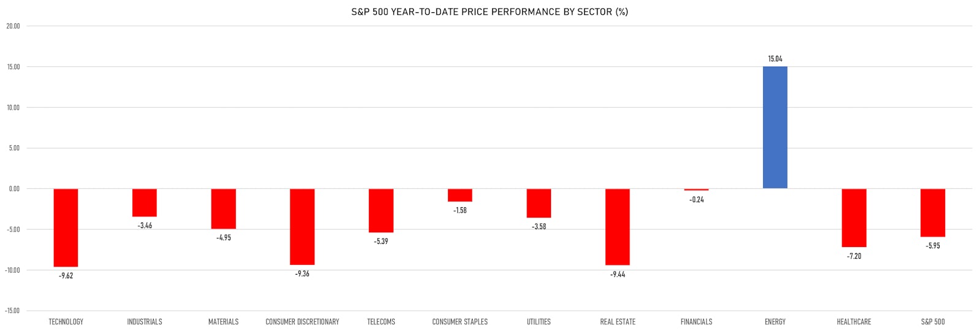This screenshot has width=980, height=331.
Task: Click the INDUSTRIALS axis label
Action: [145, 322]
